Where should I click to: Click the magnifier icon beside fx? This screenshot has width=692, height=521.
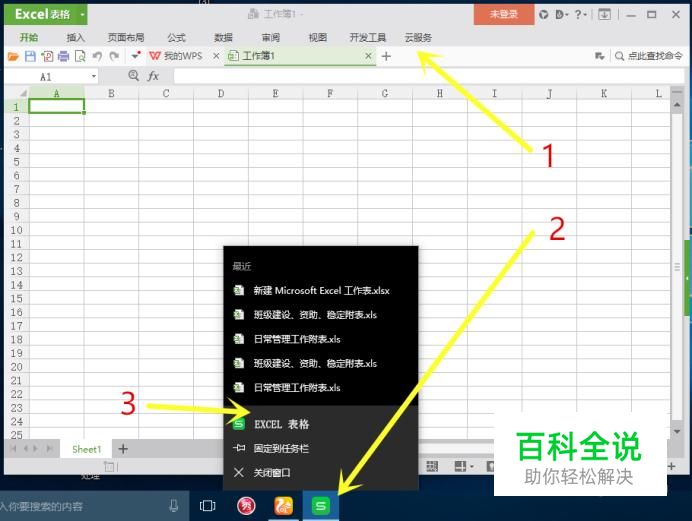click(x=133, y=75)
